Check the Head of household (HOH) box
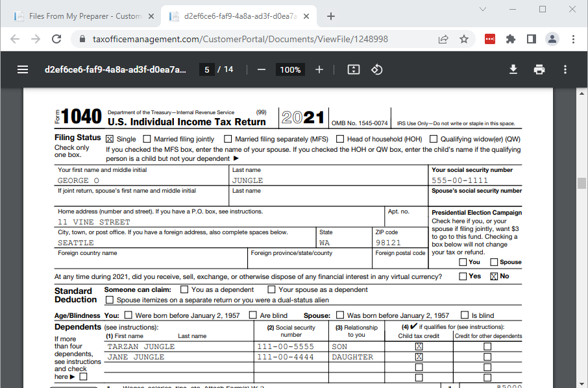Image resolution: width=588 pixels, height=388 pixels. [x=340, y=139]
